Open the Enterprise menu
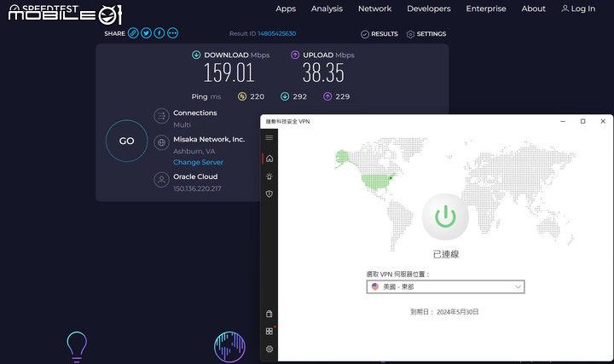The height and width of the screenshot is (364, 614). pyautogui.click(x=486, y=9)
